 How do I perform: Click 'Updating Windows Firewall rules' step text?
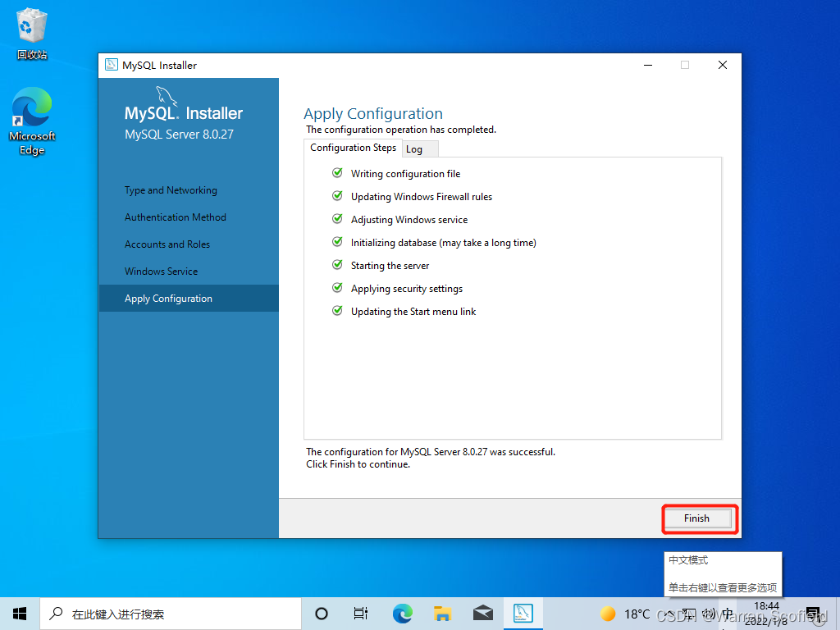[422, 197]
